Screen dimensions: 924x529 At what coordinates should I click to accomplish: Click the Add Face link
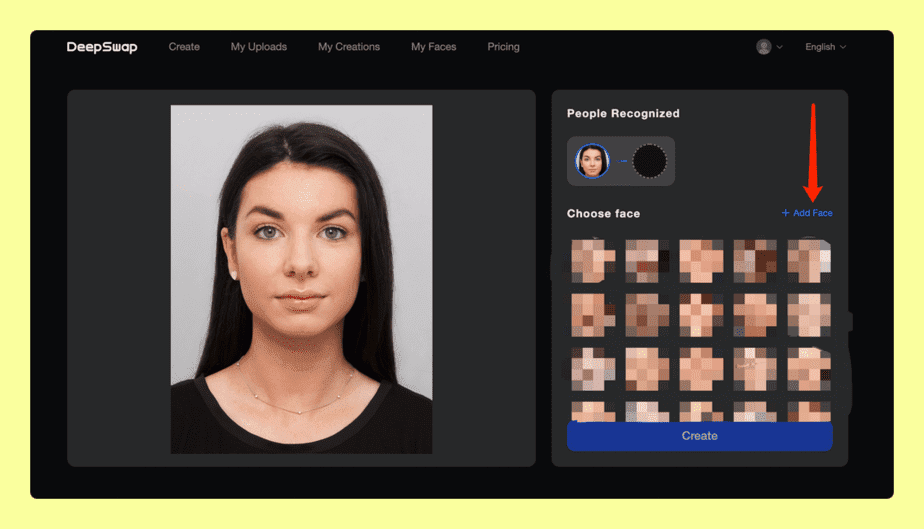[807, 213]
